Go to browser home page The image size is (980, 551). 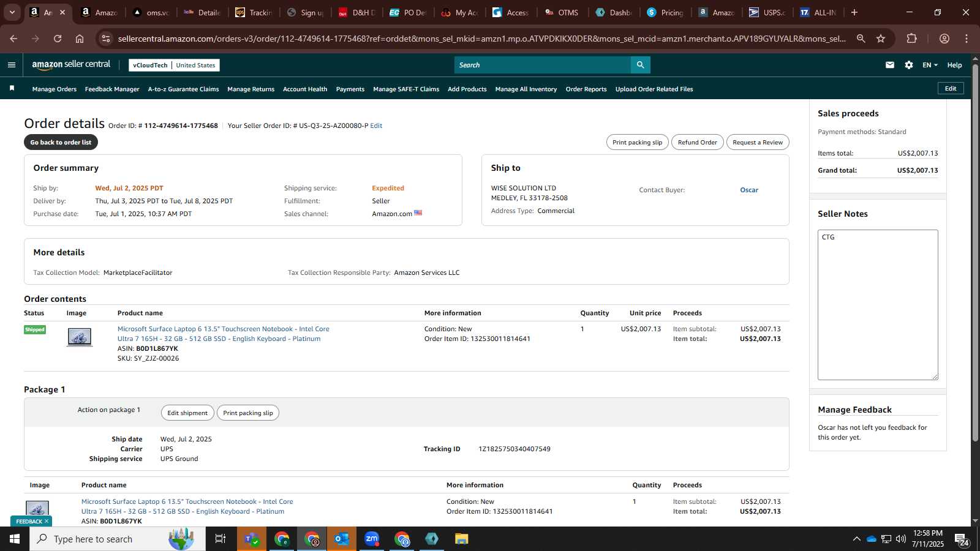80,39
